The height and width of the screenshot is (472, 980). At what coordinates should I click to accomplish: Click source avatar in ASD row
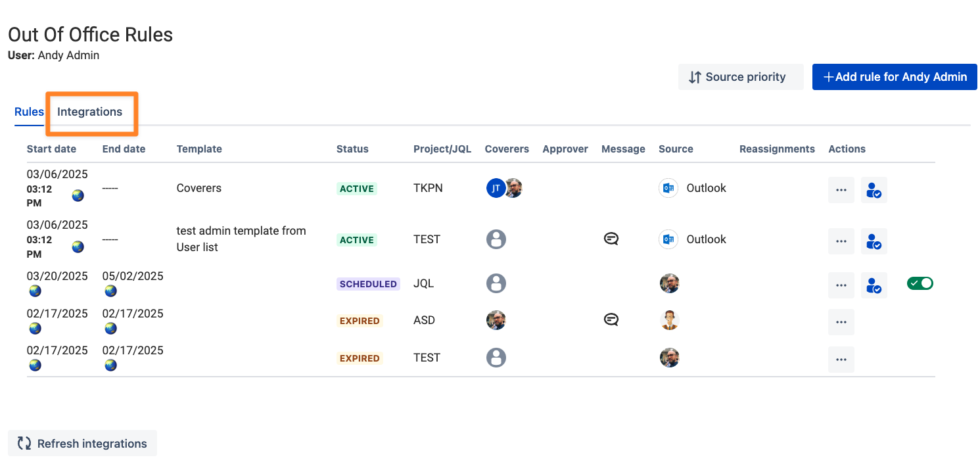tap(669, 320)
